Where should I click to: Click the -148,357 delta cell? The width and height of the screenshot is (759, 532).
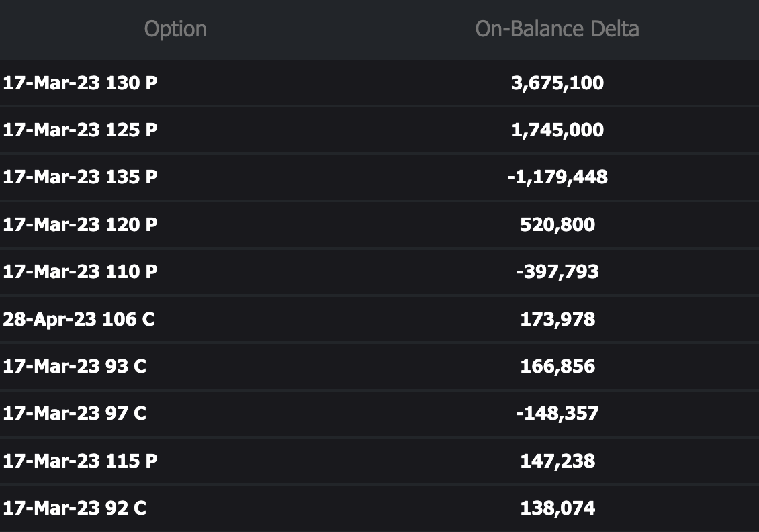coord(557,413)
